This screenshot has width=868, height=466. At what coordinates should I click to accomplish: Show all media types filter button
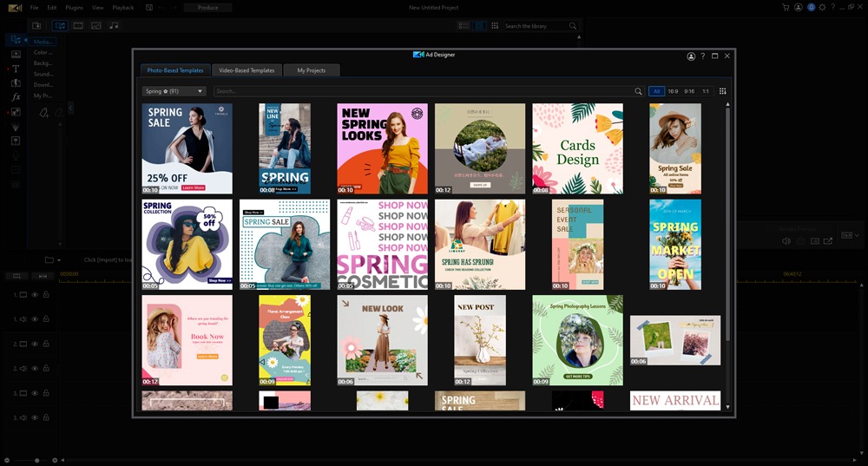point(60,25)
